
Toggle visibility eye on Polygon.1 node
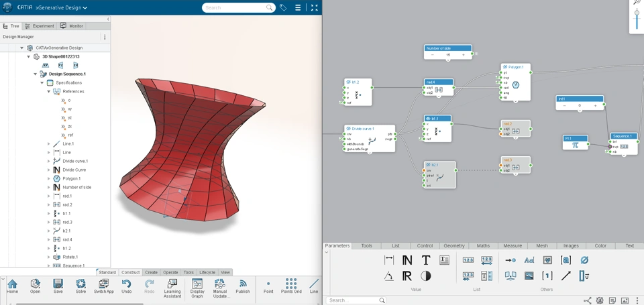tap(505, 66)
